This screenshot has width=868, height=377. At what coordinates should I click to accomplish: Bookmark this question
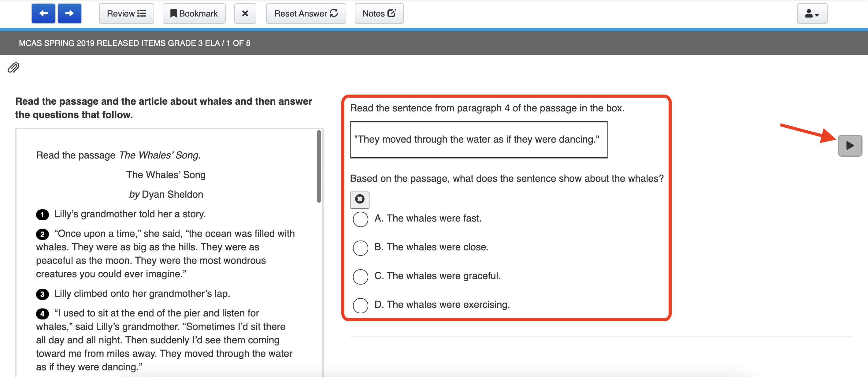point(194,13)
